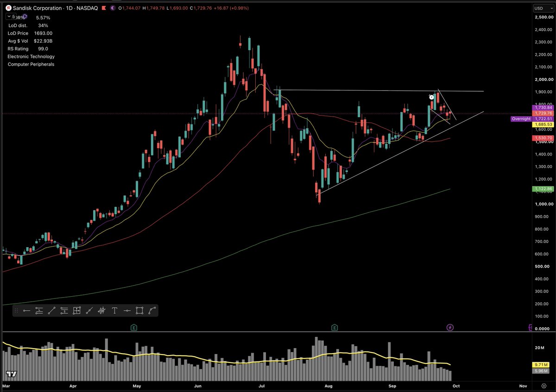This screenshot has width=556, height=392.
Task: Select the horizontal line tool
Action: pyautogui.click(x=127, y=311)
